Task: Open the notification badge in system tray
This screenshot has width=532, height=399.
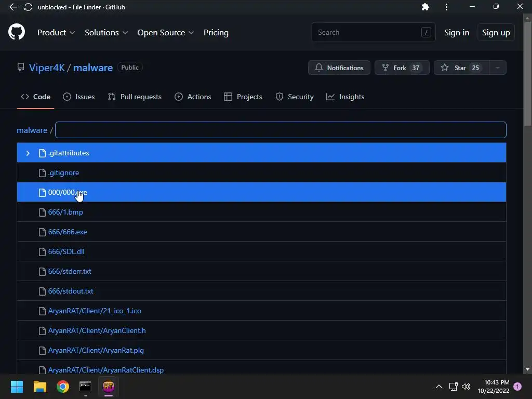Action: (x=517, y=387)
